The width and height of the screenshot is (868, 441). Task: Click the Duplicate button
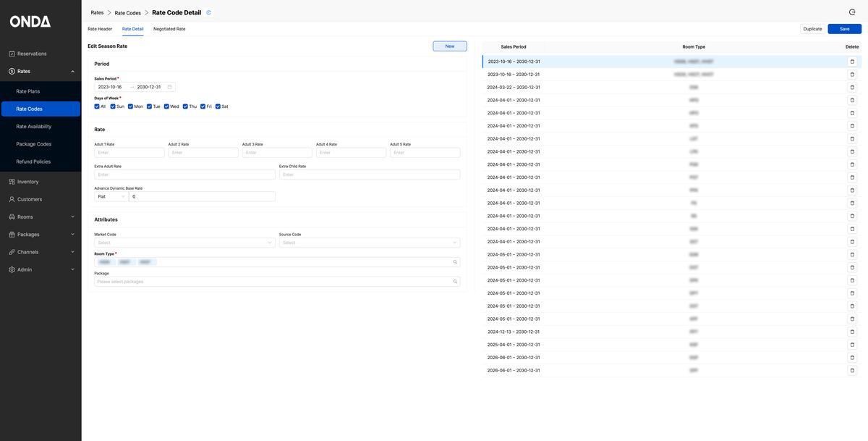coord(813,29)
